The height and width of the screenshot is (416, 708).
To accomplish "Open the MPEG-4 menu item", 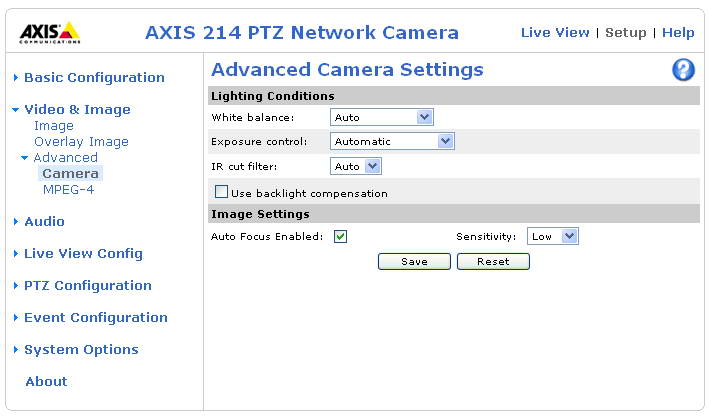I will (68, 190).
